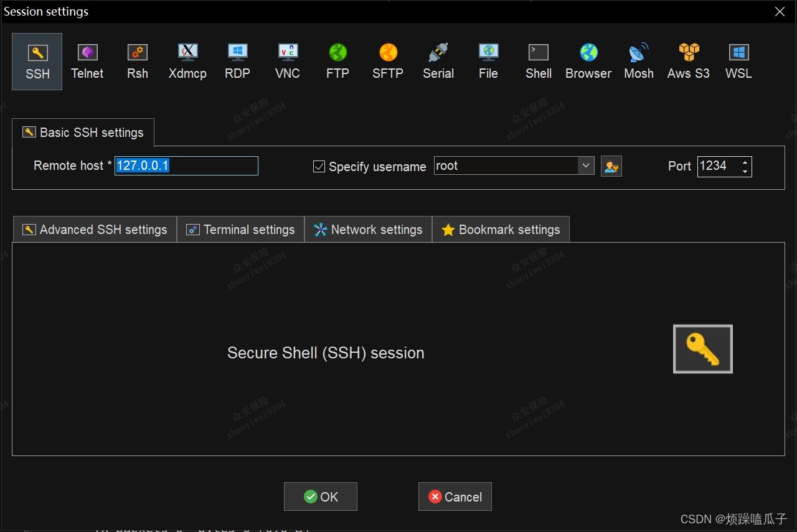
Task: Switch to the Network settings tab
Action: pyautogui.click(x=368, y=229)
